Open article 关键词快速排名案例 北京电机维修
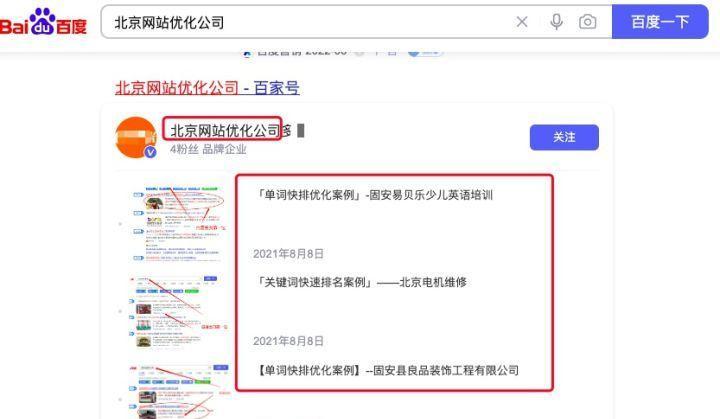 click(x=360, y=282)
